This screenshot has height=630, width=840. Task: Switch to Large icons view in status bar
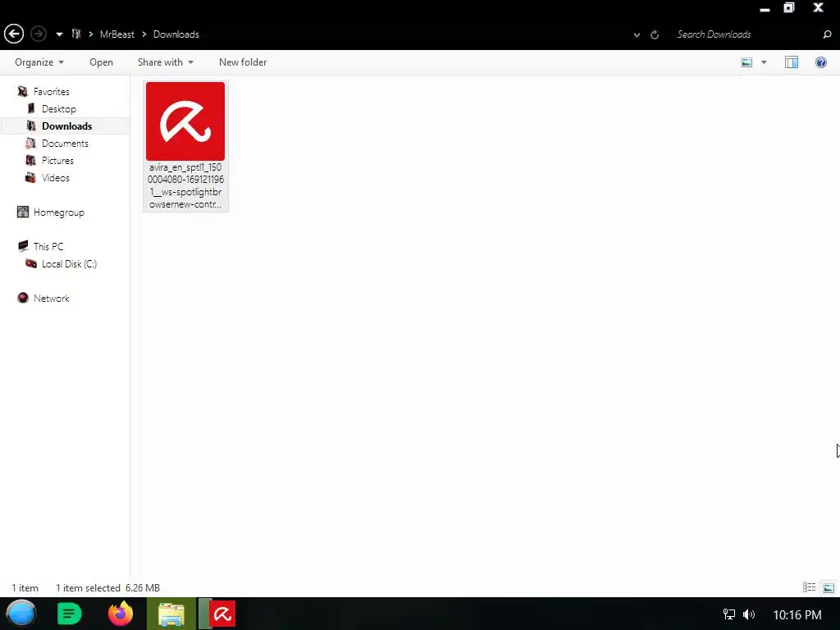coord(829,587)
